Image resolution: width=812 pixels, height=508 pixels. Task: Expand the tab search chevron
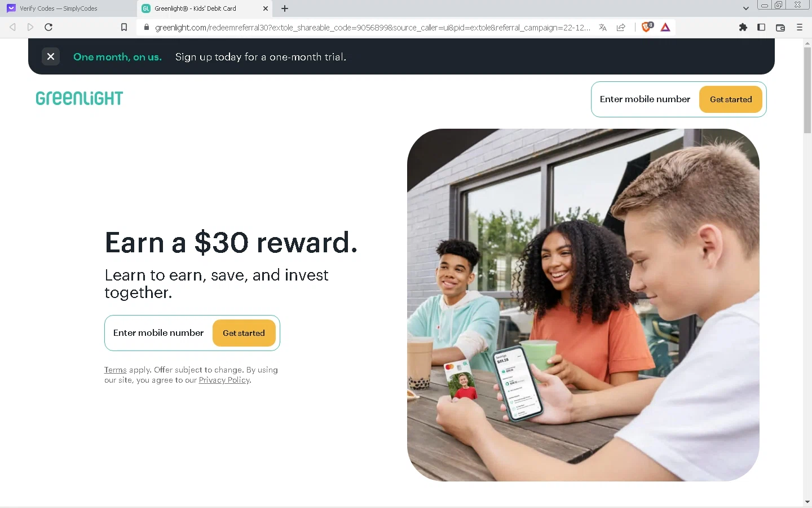[746, 8]
